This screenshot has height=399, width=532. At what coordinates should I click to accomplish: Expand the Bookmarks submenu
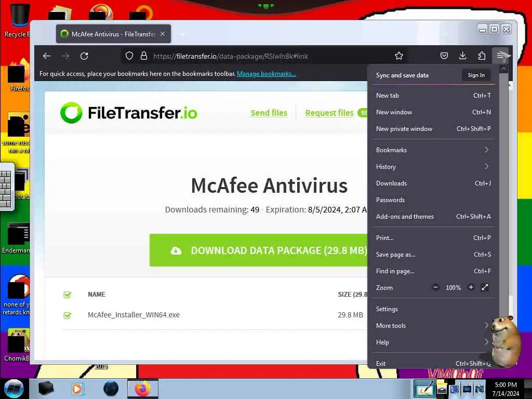[433, 150]
